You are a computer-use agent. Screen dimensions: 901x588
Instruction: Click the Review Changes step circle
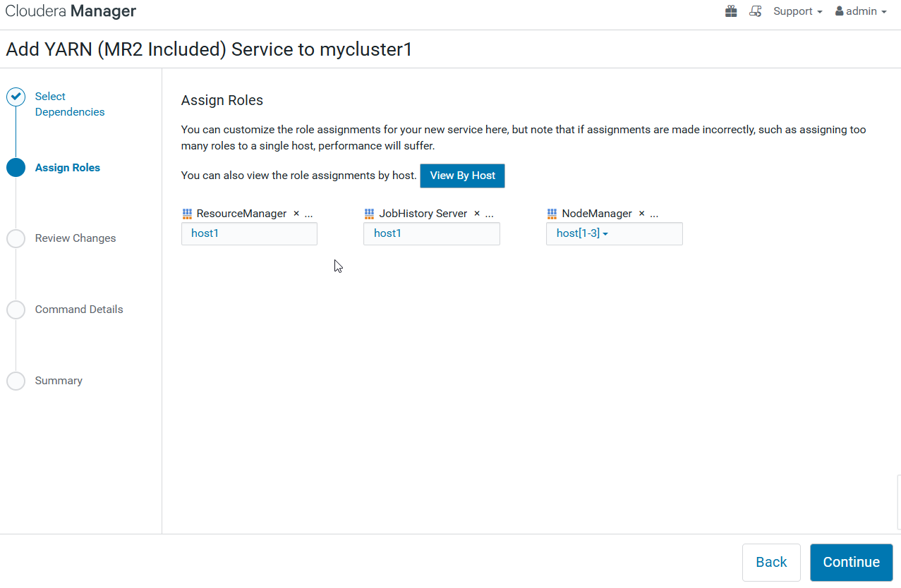tap(16, 238)
